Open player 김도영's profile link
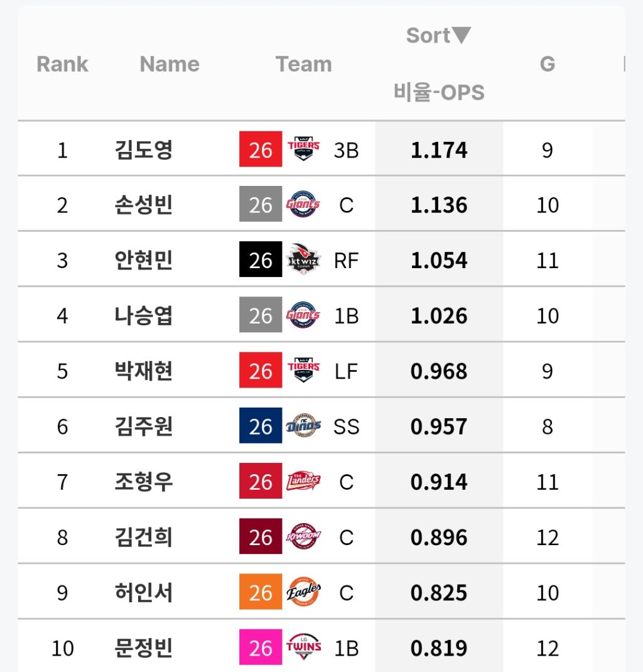643x672 pixels. (144, 149)
